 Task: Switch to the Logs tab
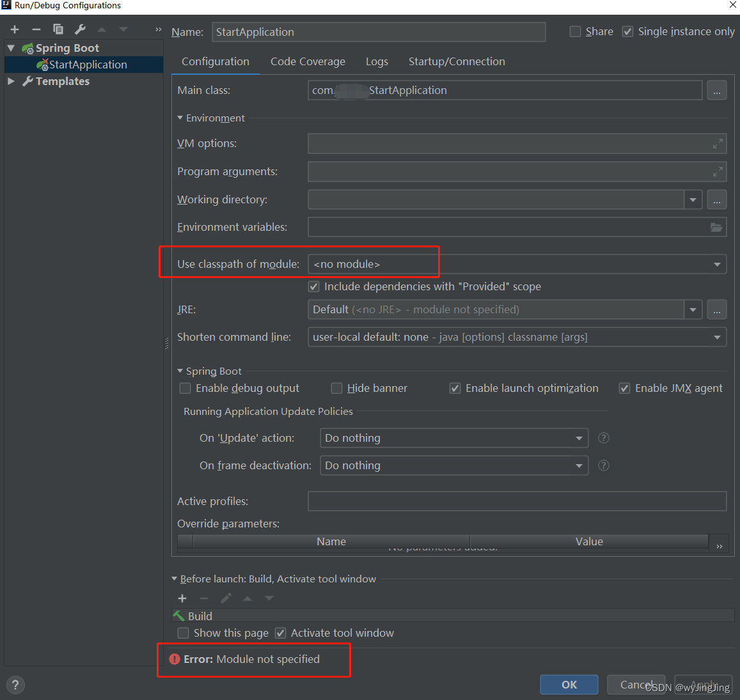(x=377, y=61)
